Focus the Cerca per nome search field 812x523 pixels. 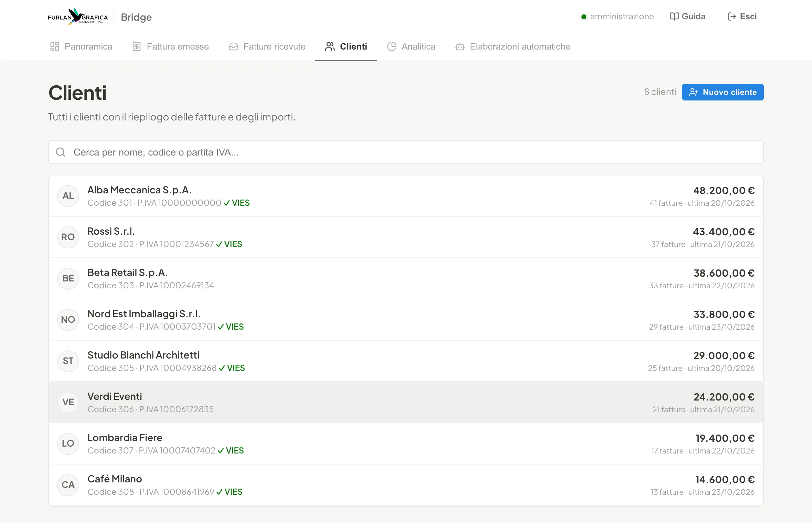(x=406, y=152)
